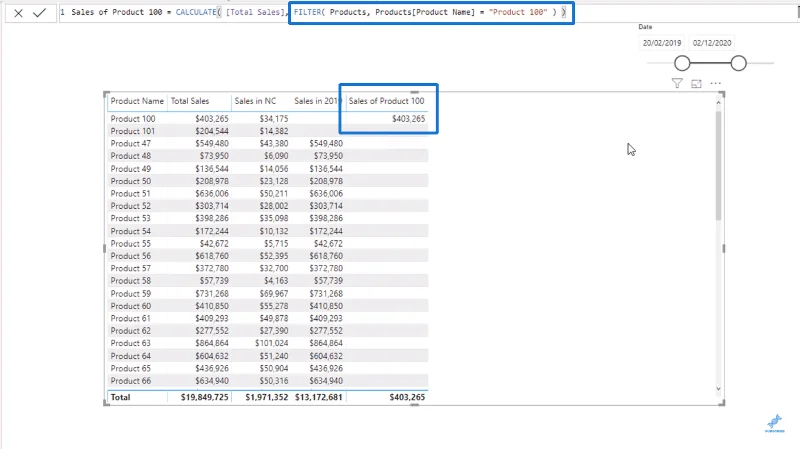Commit the DAX formula with checkmark icon
The image size is (800, 449).
point(39,13)
